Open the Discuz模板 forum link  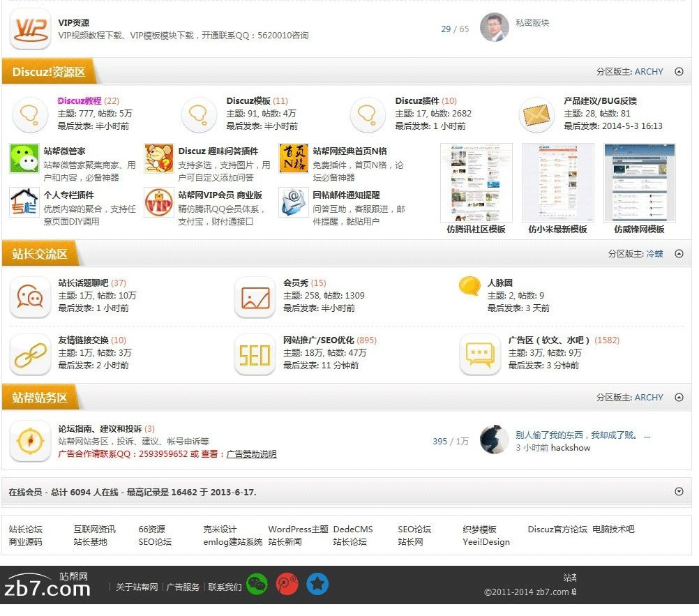pos(248,100)
